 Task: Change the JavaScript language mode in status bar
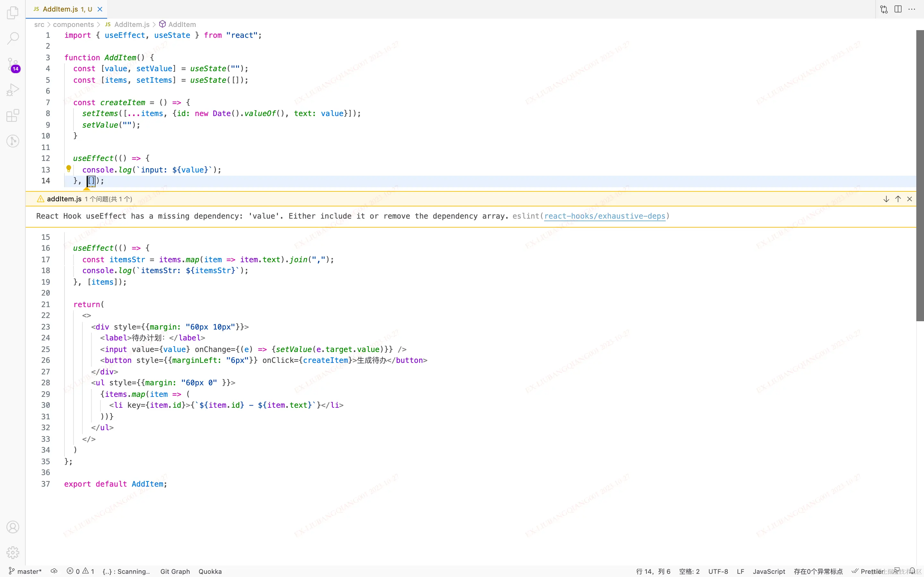click(769, 571)
